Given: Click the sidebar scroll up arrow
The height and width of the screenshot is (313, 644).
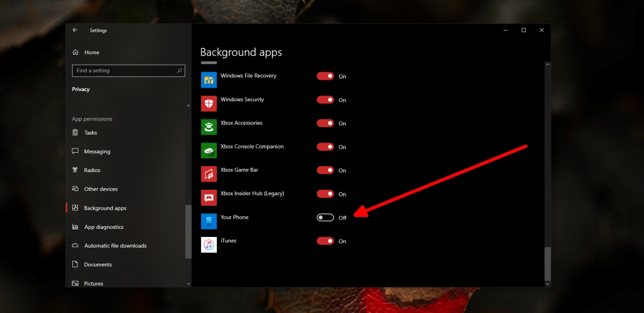Looking at the screenshot, I should click(x=188, y=106).
